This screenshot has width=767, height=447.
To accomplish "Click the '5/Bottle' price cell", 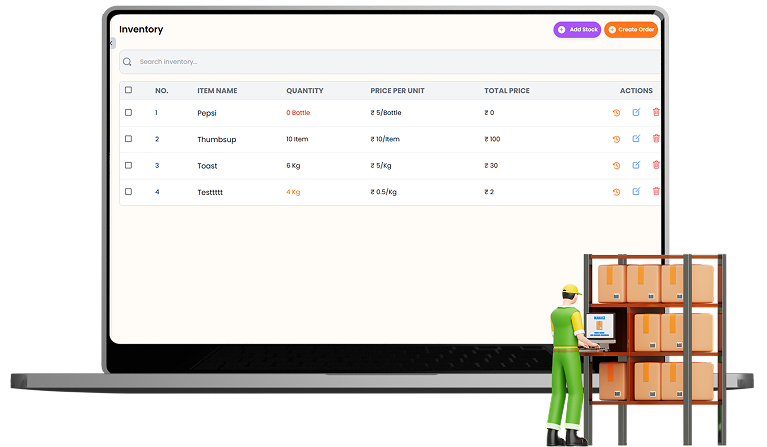I will [385, 112].
